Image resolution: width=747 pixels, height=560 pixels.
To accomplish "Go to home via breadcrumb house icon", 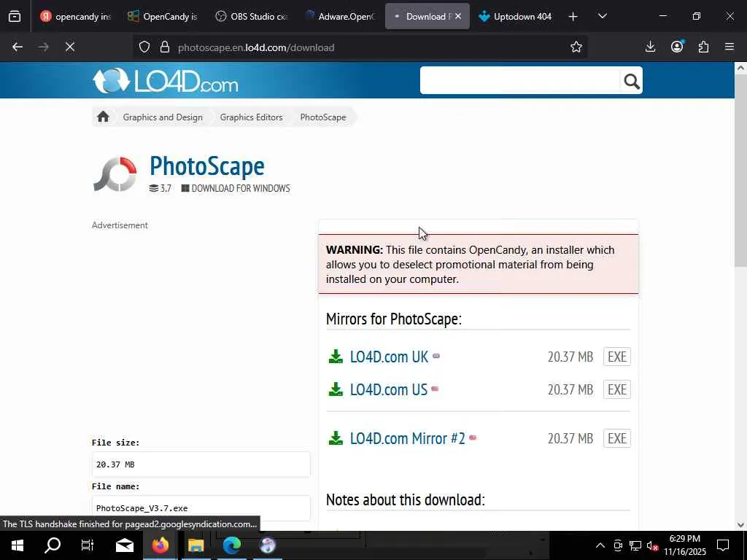I will click(x=103, y=117).
